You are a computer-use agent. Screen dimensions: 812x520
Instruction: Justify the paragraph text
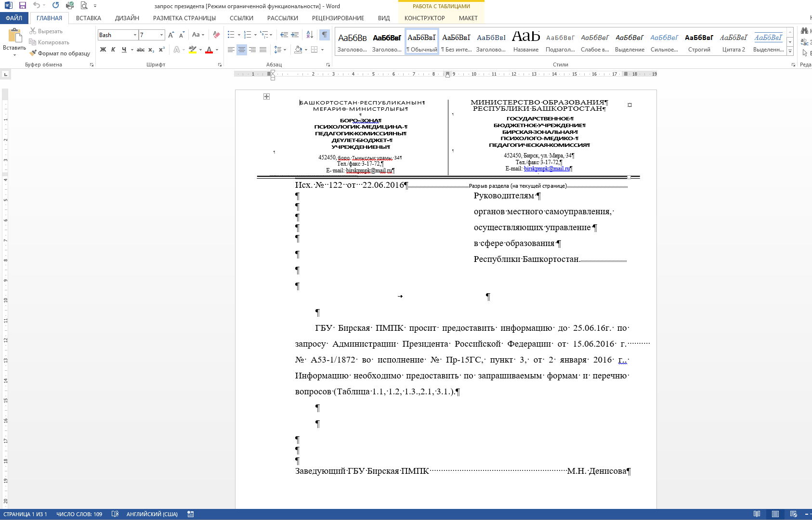click(263, 50)
